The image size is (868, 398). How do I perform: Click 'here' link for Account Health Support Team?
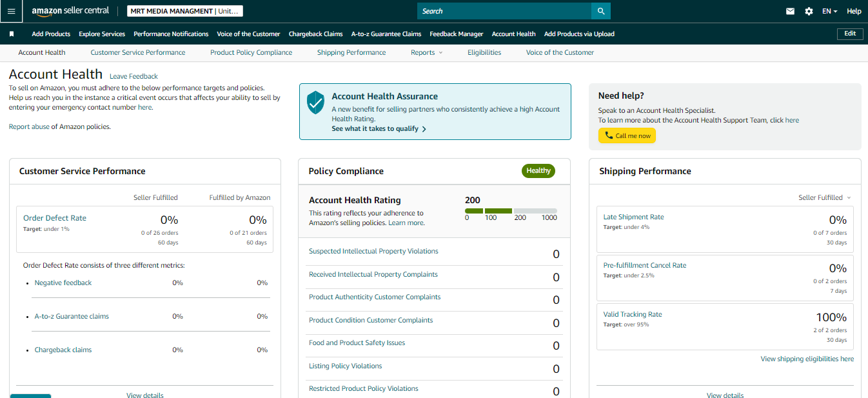(x=792, y=120)
